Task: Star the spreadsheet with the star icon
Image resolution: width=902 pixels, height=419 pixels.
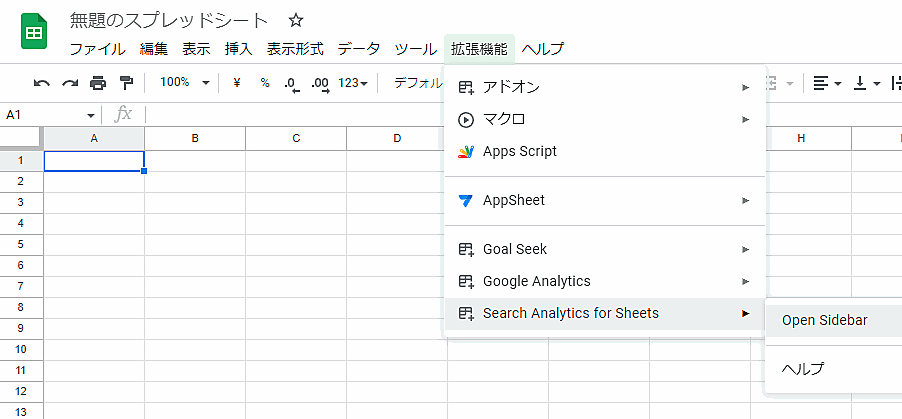Action: (x=295, y=20)
